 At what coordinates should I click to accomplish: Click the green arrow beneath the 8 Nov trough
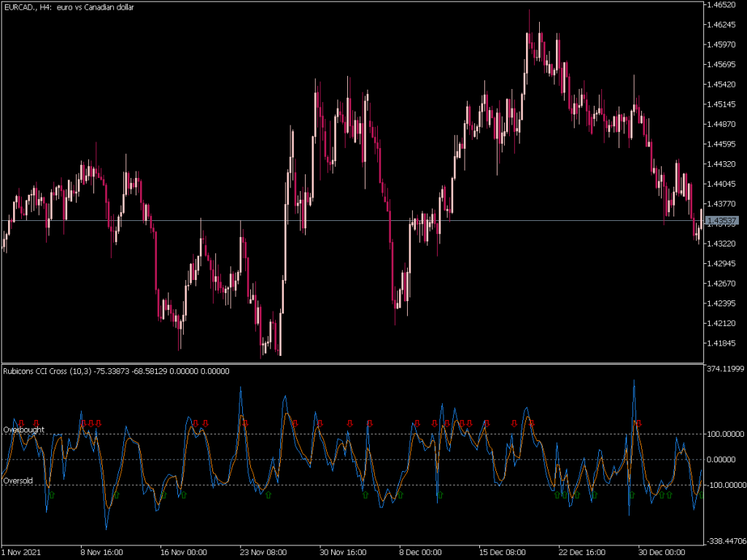(x=117, y=496)
